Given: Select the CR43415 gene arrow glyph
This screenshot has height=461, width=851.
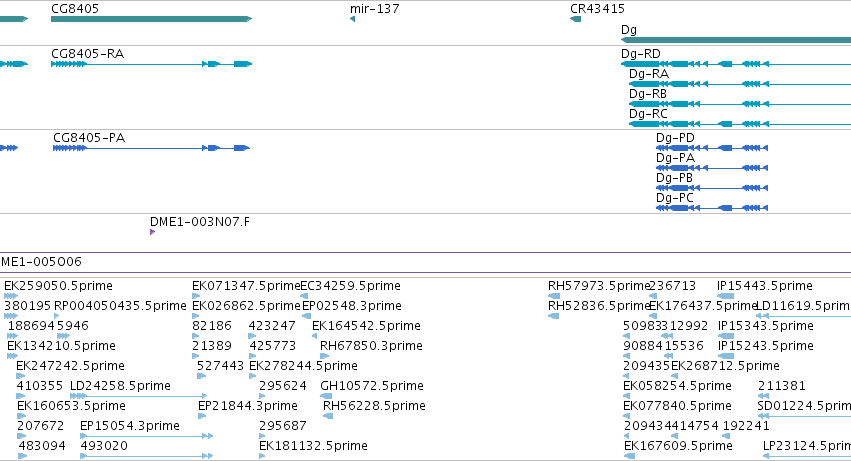Looking at the screenshot, I should [575, 19].
